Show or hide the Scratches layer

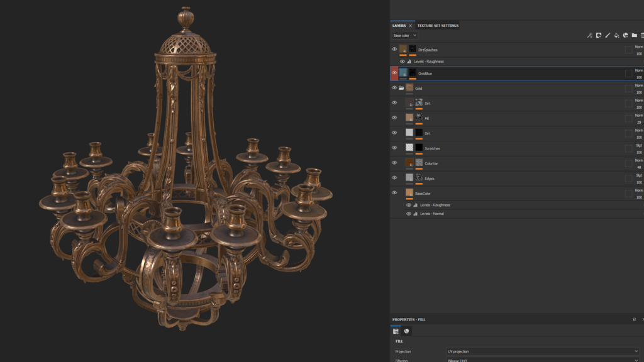[x=395, y=148]
